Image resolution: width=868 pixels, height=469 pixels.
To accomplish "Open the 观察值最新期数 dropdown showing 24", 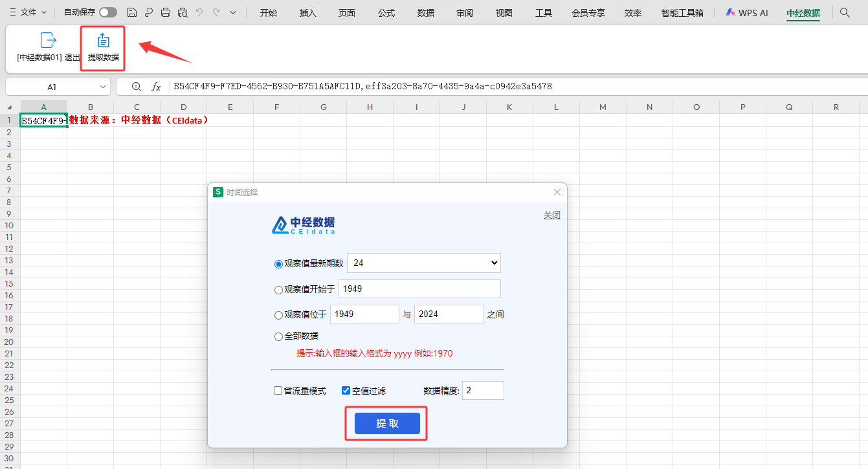I will click(424, 263).
